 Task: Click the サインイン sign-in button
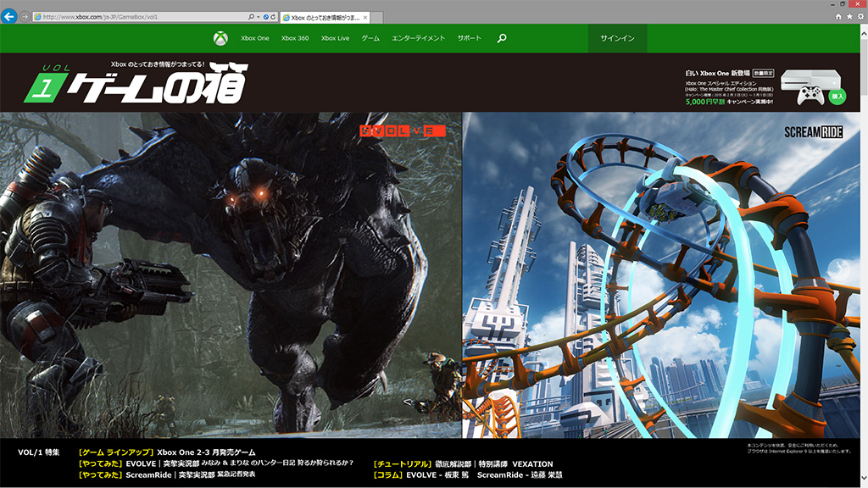pyautogui.click(x=617, y=38)
